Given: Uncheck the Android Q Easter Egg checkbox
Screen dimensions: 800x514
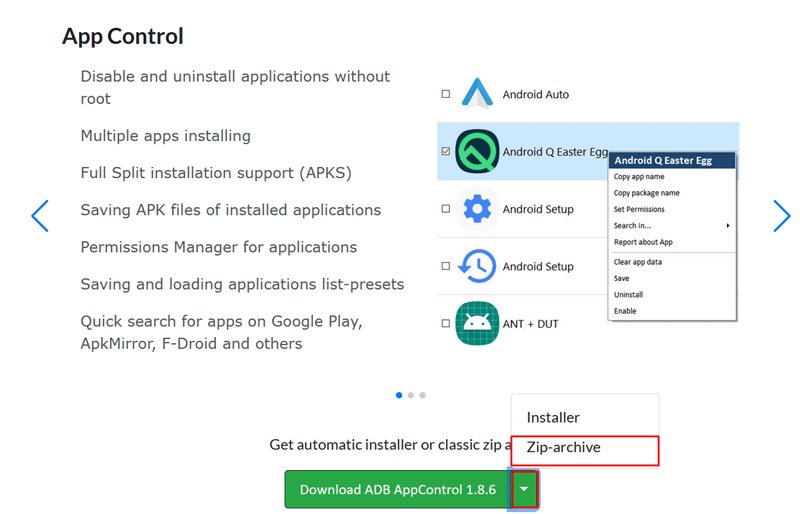Looking at the screenshot, I should coord(446,151).
